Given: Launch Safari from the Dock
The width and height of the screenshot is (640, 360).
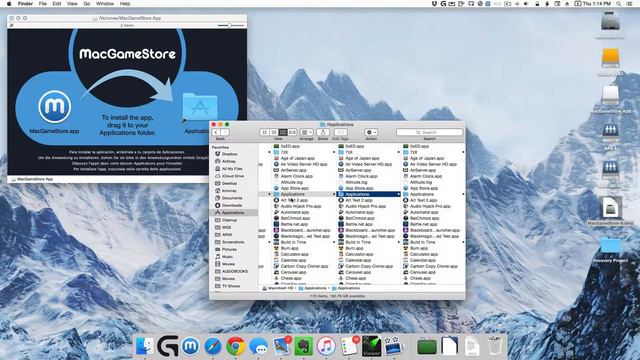Looking at the screenshot, I should click(x=213, y=346).
